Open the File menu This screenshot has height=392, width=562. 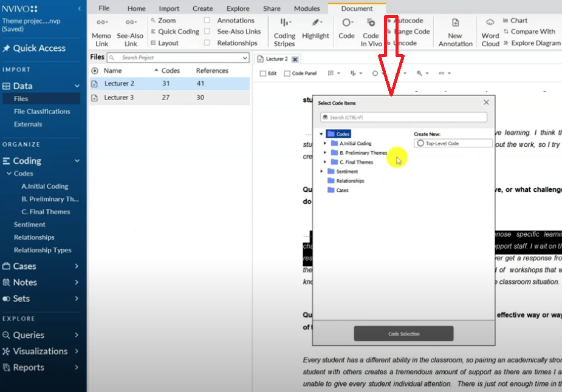pos(104,8)
